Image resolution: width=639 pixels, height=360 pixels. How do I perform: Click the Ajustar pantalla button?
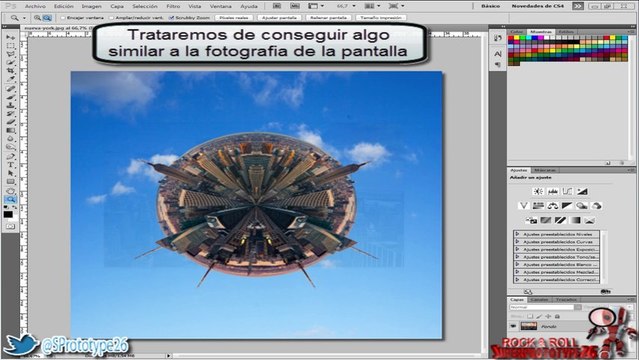tap(279, 18)
